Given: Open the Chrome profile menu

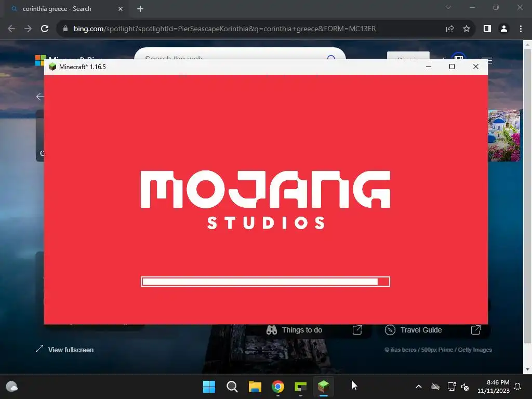Looking at the screenshot, I should coord(504,29).
